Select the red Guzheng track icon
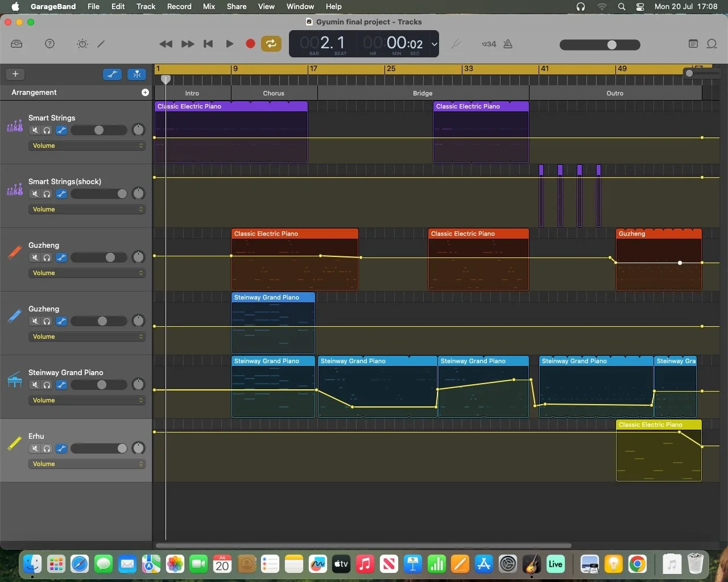Screen dimensions: 728x582 coord(15,252)
